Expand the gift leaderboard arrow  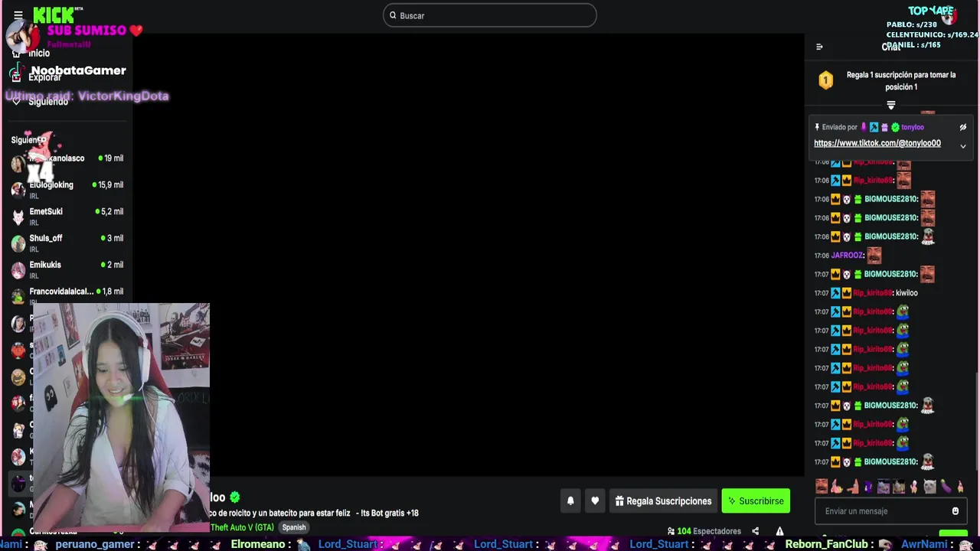point(890,105)
